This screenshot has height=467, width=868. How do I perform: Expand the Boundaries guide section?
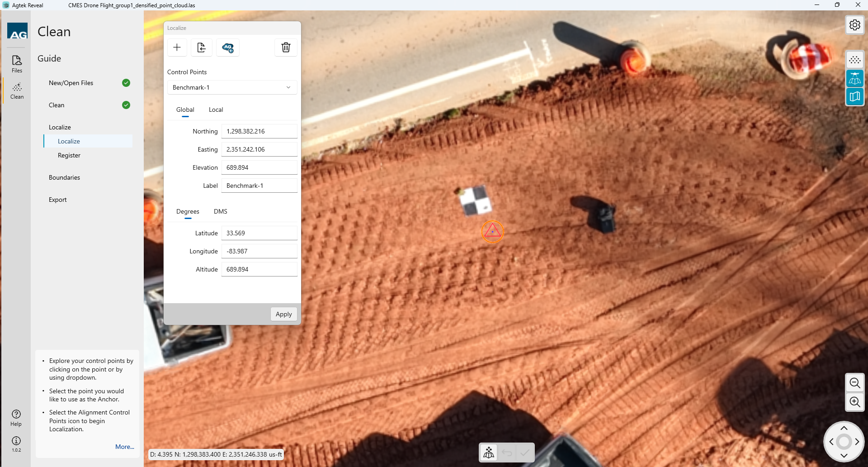(64, 177)
